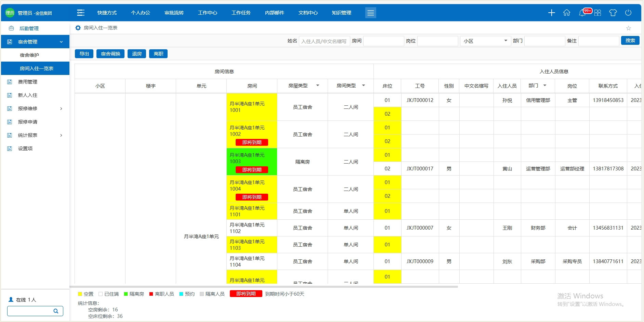Open the 房屋类型 column filter arrow

[318, 86]
